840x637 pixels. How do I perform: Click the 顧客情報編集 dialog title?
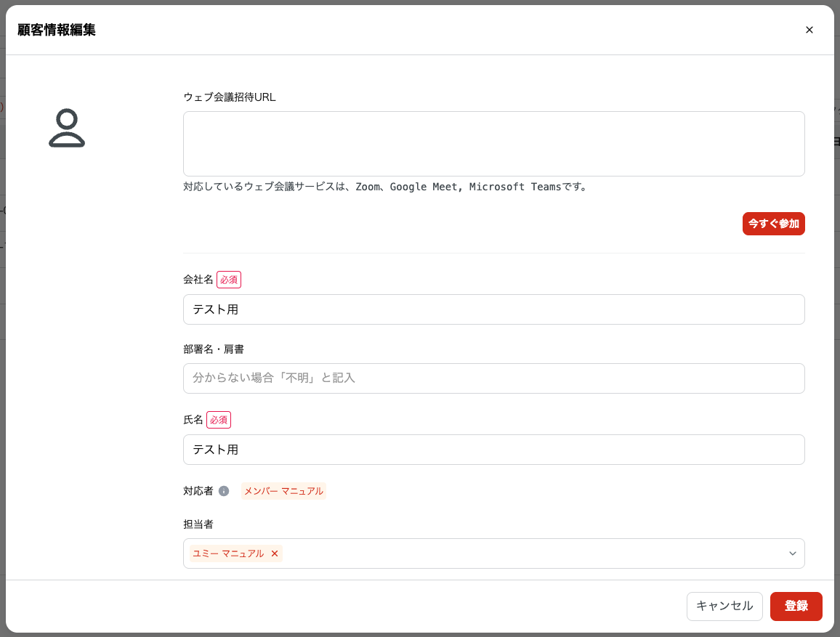(57, 30)
